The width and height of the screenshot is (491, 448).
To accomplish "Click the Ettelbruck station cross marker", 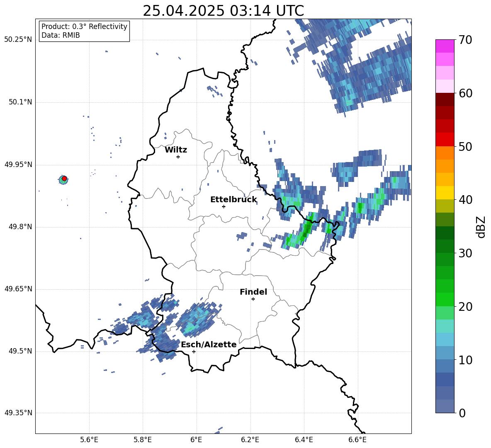I will 224,206.
